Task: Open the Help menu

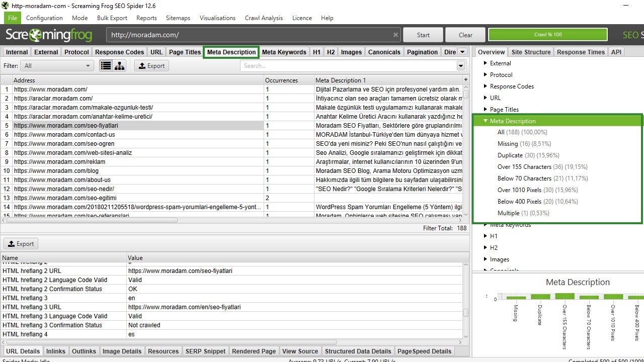Action: click(327, 18)
